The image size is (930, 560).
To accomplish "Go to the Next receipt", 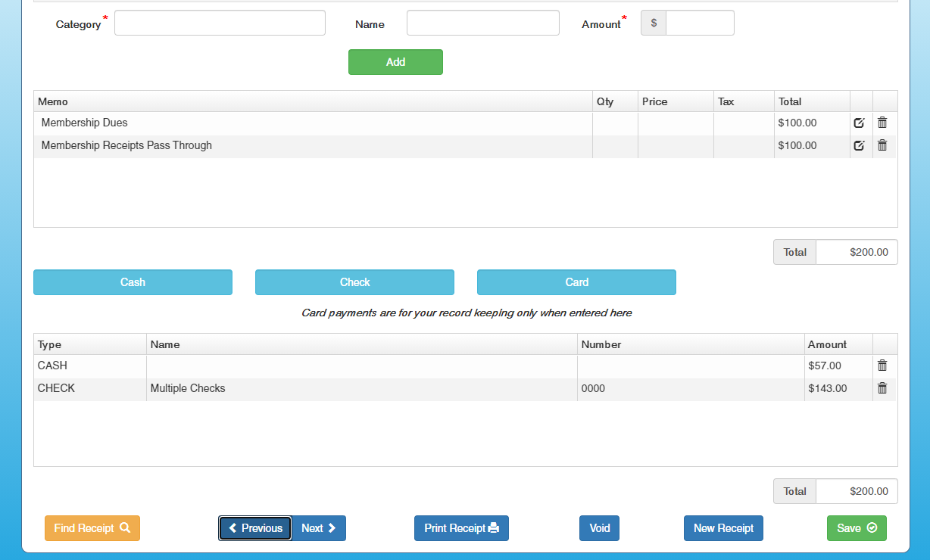I will (x=319, y=528).
